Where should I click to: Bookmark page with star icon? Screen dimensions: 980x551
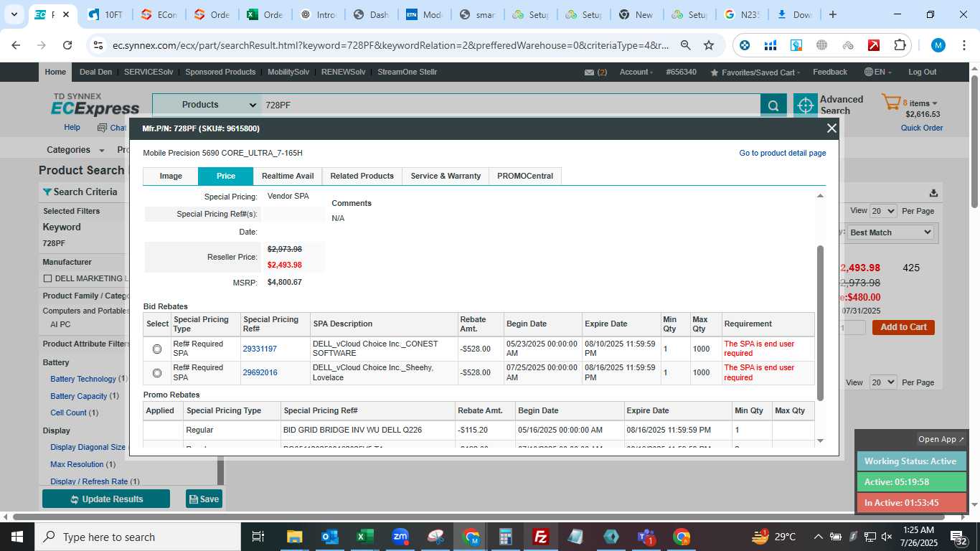pos(709,45)
